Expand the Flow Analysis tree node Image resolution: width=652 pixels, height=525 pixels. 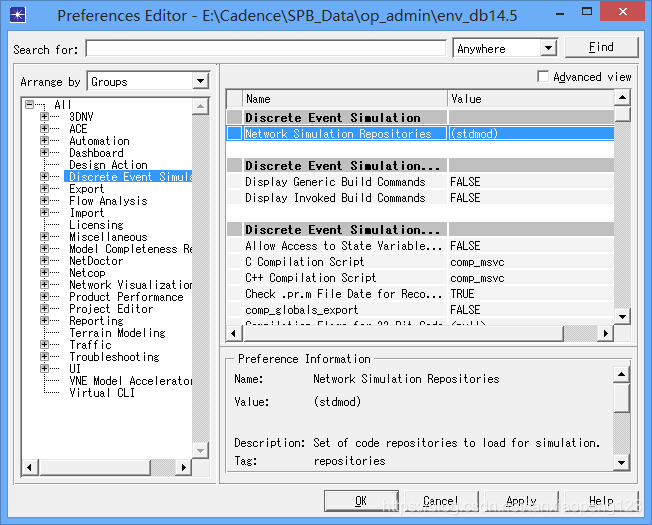44,201
